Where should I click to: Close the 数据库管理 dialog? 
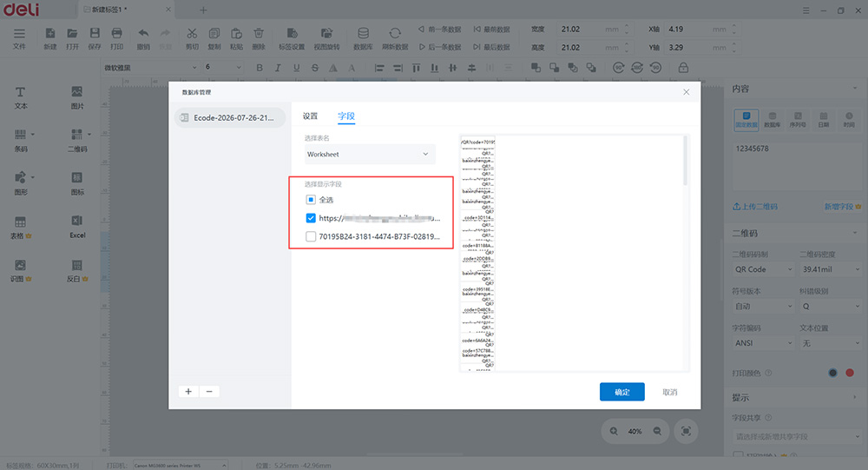(x=686, y=92)
